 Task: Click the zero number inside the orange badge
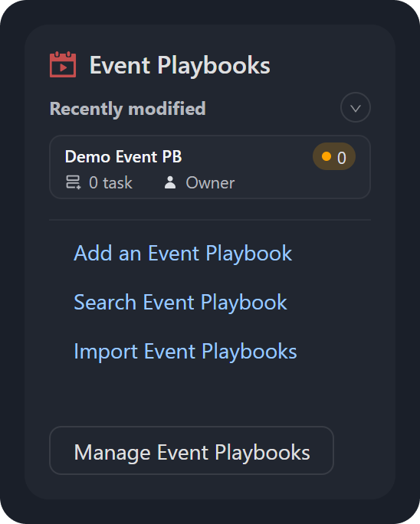coord(341,158)
